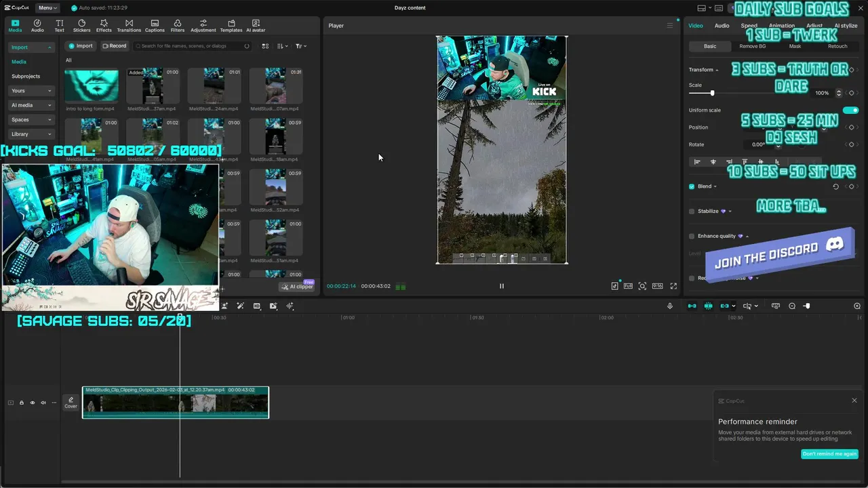Click the microphone record voiceover icon

coord(670,306)
